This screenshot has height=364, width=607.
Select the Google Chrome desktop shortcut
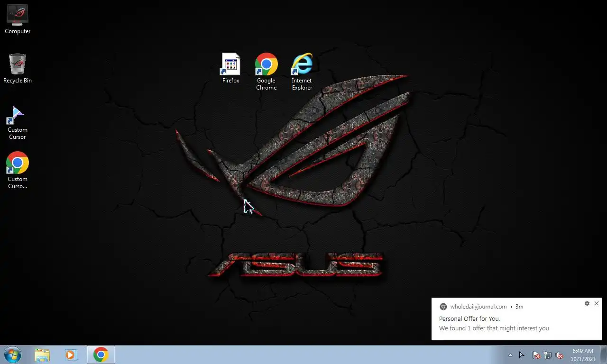(267, 72)
